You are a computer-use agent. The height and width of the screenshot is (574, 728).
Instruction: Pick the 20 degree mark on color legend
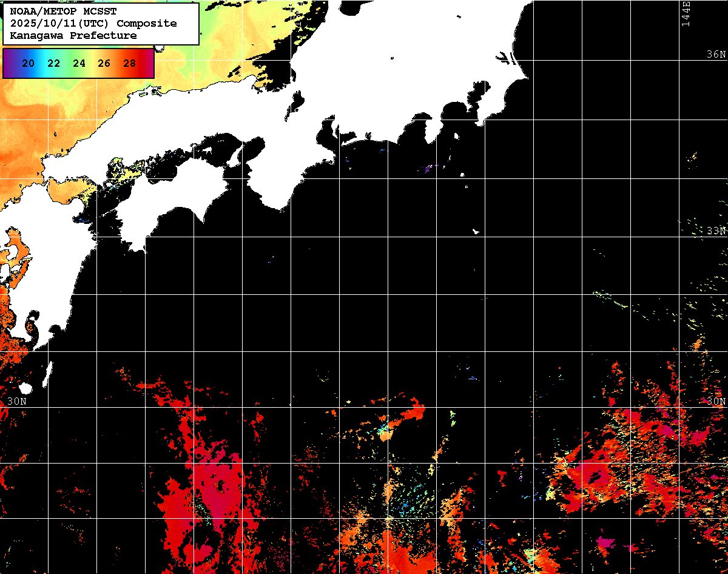[28, 63]
